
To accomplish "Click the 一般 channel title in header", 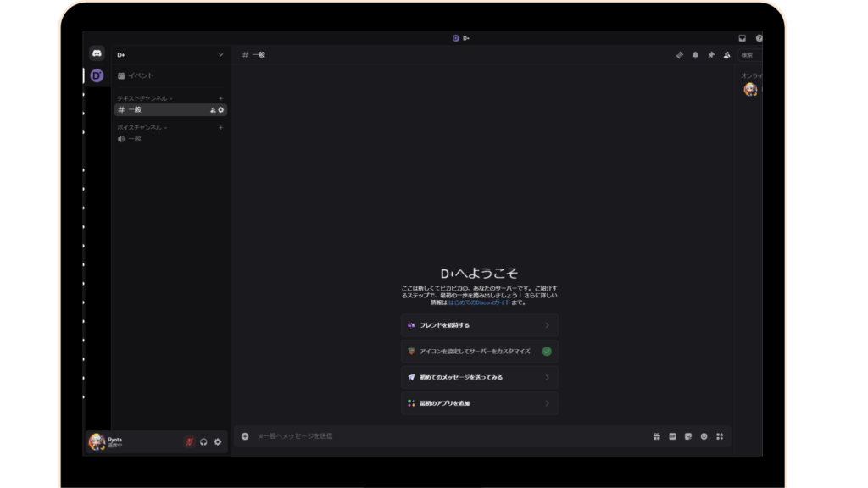I will (259, 55).
